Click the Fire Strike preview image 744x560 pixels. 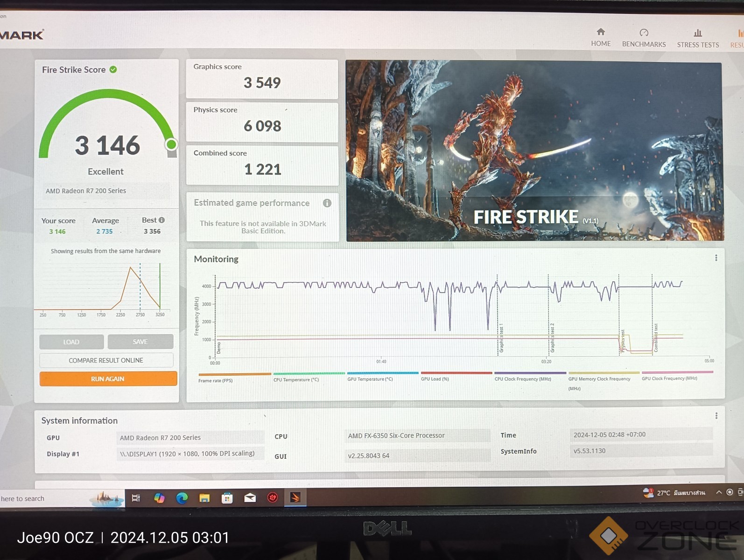(x=534, y=151)
